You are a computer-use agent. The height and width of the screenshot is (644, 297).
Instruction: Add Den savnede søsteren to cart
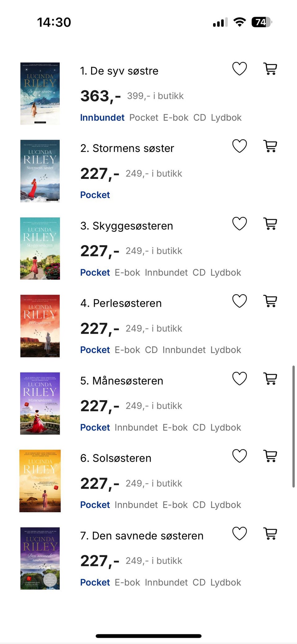tap(270, 534)
